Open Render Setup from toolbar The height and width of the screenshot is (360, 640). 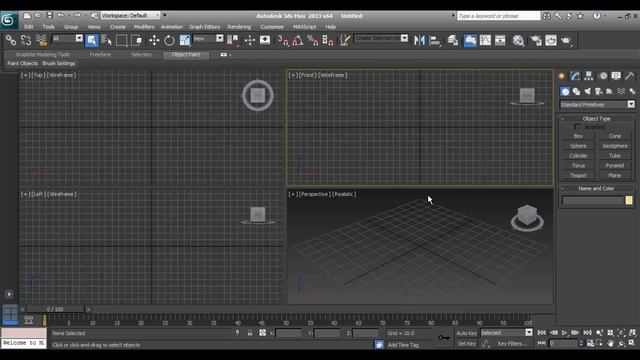point(536,40)
